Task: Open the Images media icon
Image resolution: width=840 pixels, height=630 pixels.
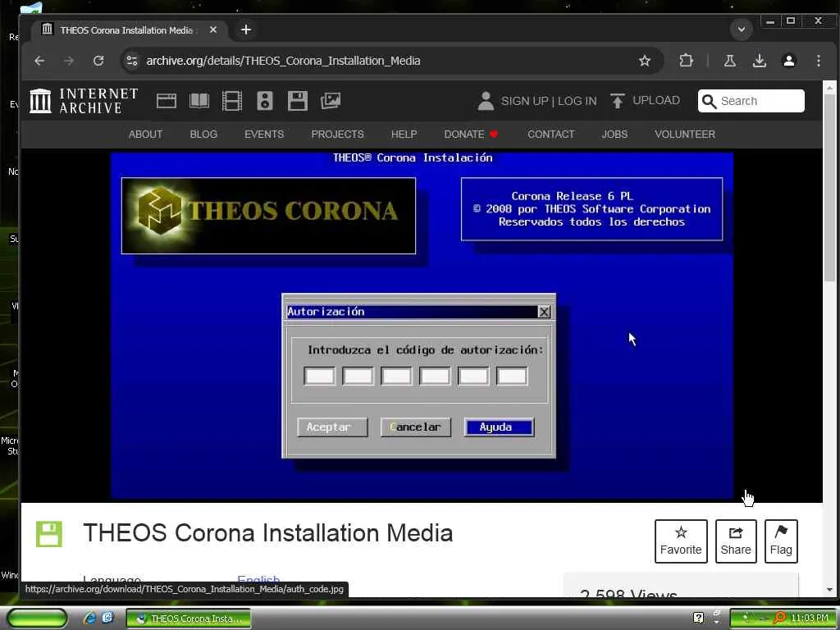Action: click(x=331, y=101)
